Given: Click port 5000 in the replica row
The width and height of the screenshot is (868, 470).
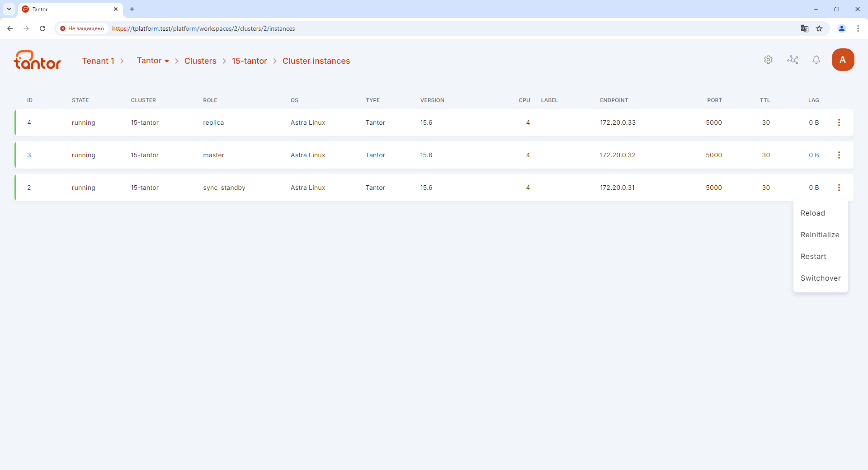Looking at the screenshot, I should pyautogui.click(x=714, y=122).
